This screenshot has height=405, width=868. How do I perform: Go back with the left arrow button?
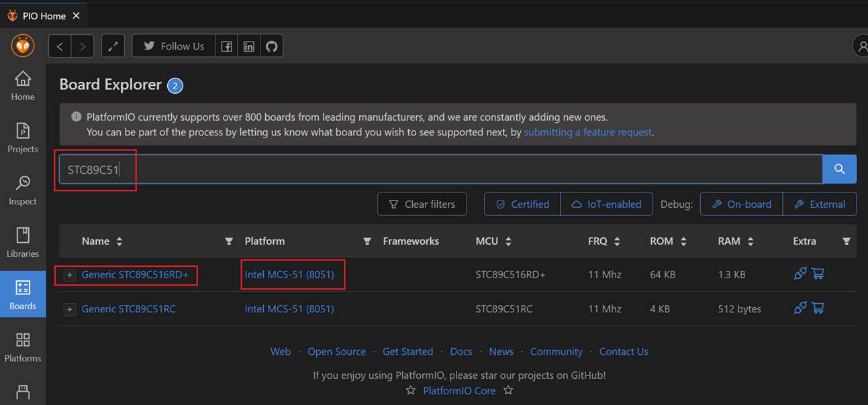pos(60,46)
